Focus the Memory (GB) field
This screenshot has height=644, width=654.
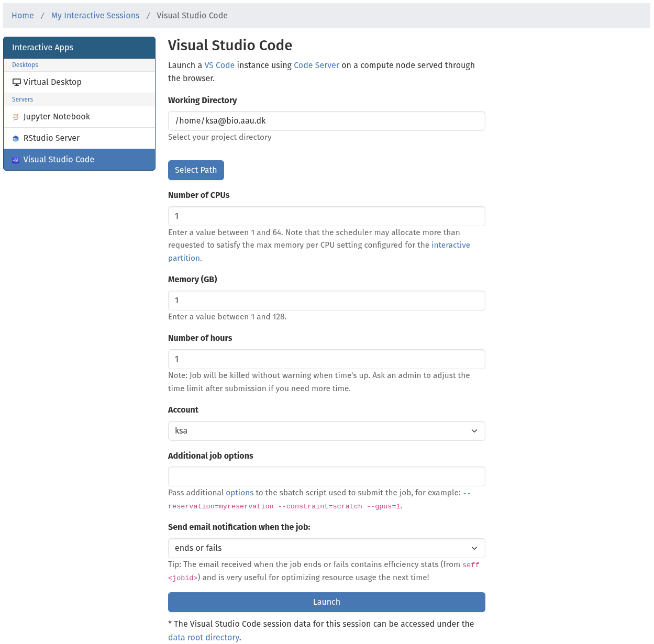[327, 301]
